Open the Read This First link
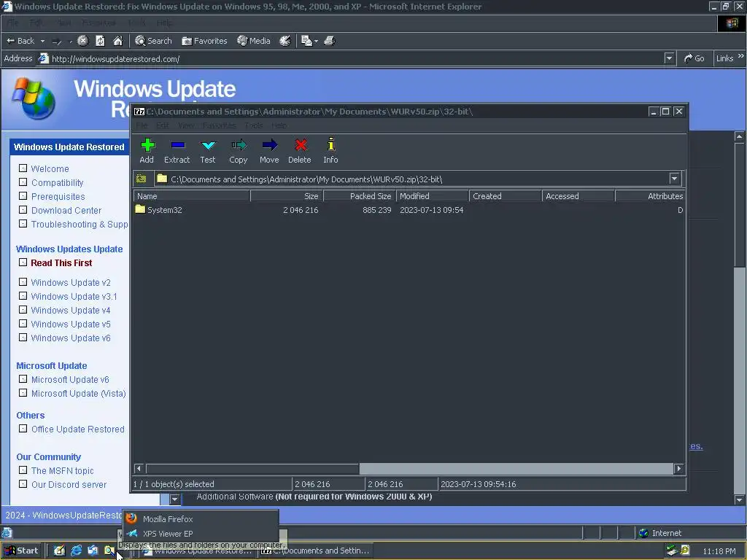 (61, 262)
